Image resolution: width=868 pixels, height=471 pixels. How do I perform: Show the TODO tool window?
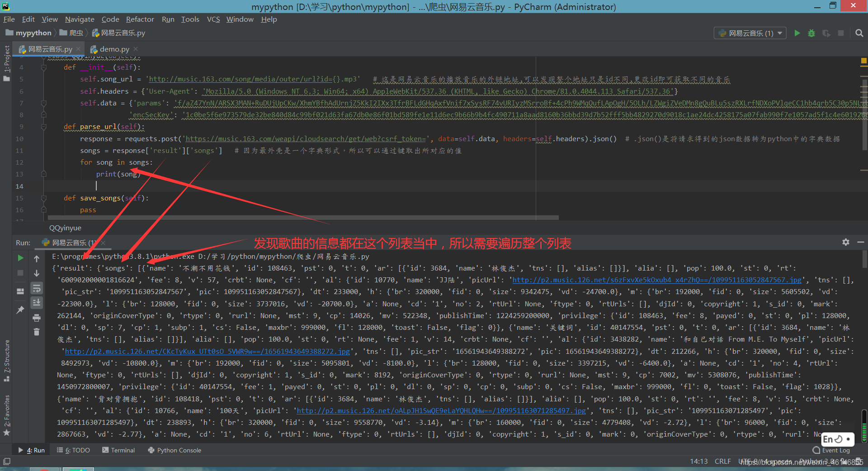[x=73, y=450]
